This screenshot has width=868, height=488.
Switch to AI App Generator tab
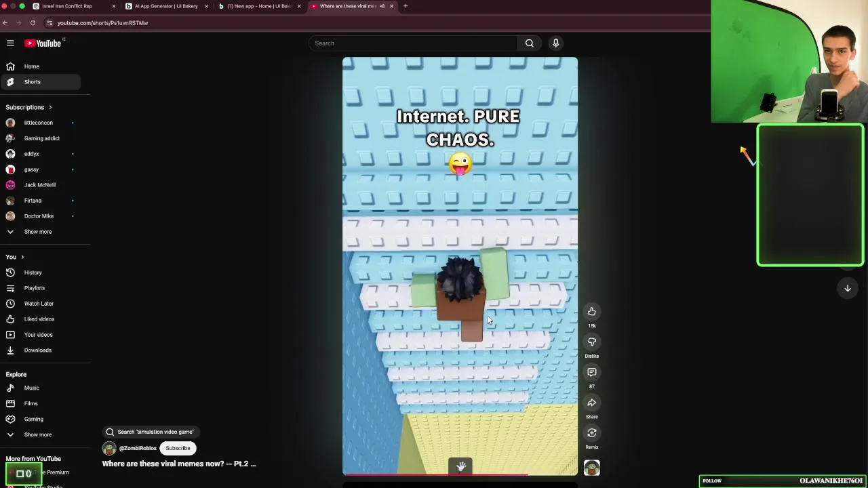(x=166, y=6)
